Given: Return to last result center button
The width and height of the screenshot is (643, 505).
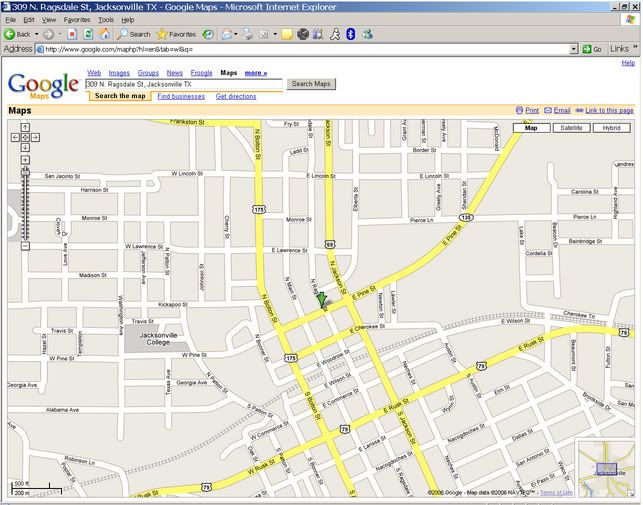Looking at the screenshot, I should point(25,137).
